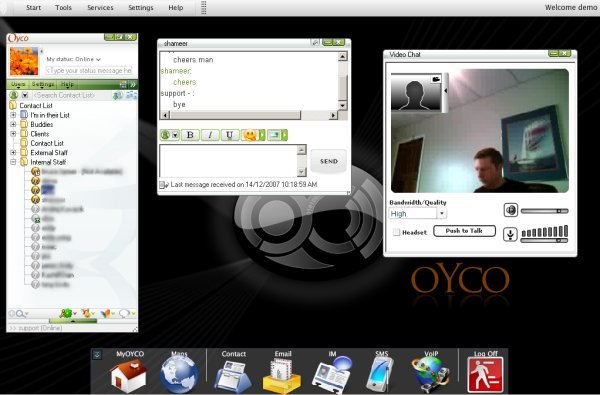
Task: Expand the External Staff folder
Action: (x=13, y=152)
